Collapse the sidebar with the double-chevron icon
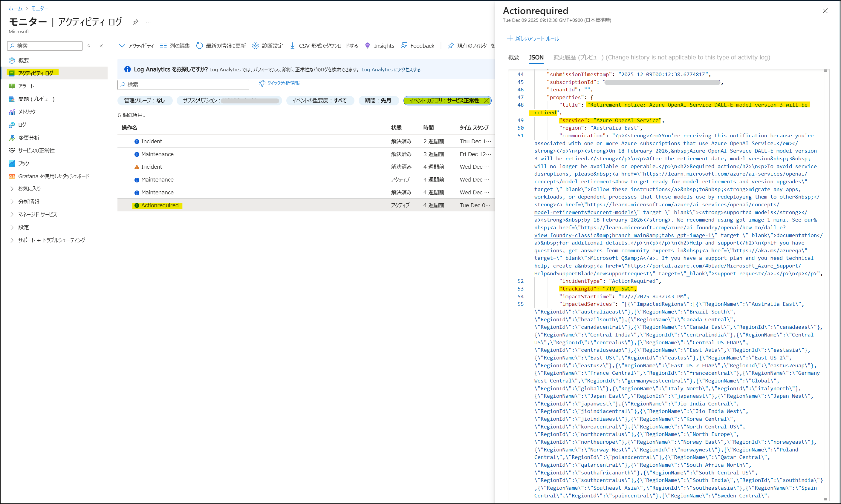Image resolution: width=841 pixels, height=504 pixels. [x=101, y=46]
